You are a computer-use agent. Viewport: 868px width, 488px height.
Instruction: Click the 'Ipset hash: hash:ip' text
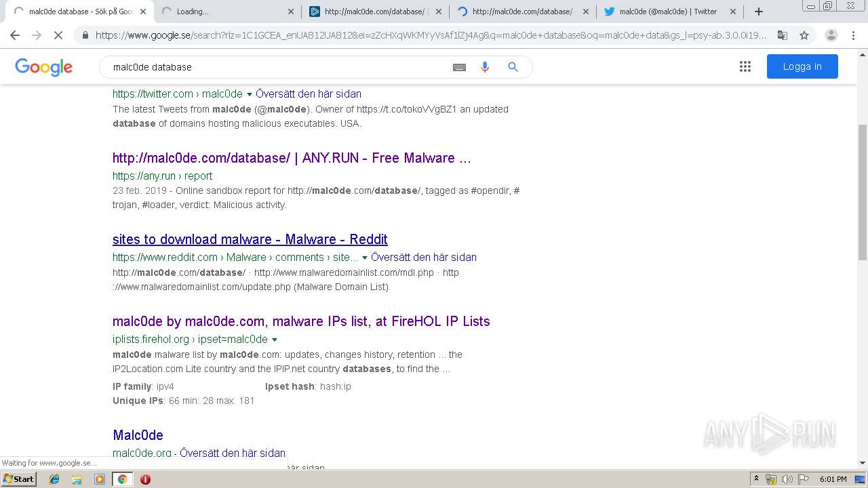(x=308, y=386)
